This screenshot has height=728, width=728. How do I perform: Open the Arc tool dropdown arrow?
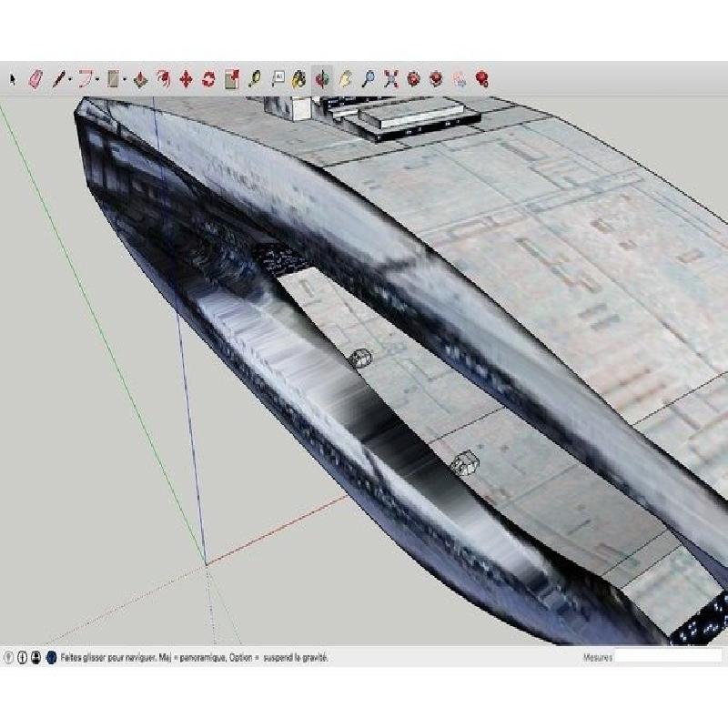pos(97,80)
